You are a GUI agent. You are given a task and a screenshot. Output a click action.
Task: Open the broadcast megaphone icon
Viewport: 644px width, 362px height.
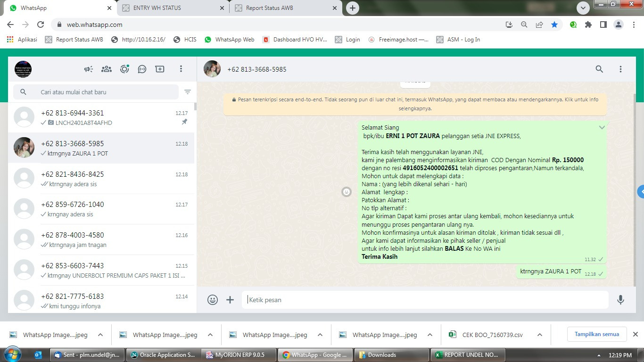(88, 69)
